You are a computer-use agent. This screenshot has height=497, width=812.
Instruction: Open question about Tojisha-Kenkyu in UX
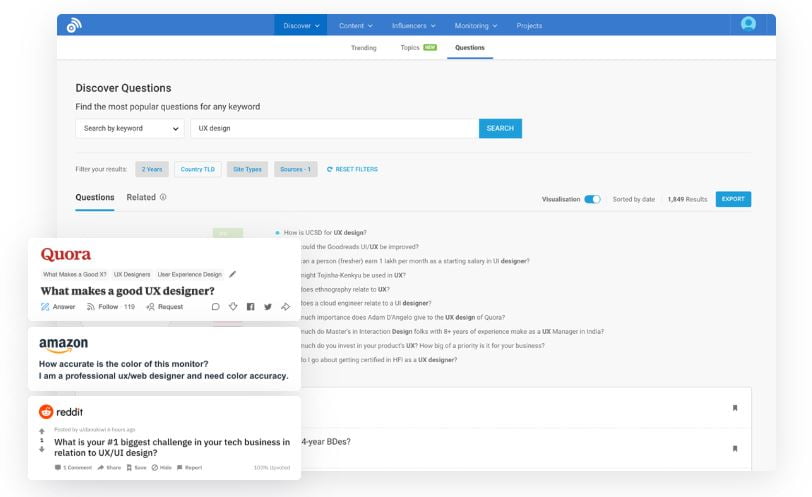click(x=353, y=275)
